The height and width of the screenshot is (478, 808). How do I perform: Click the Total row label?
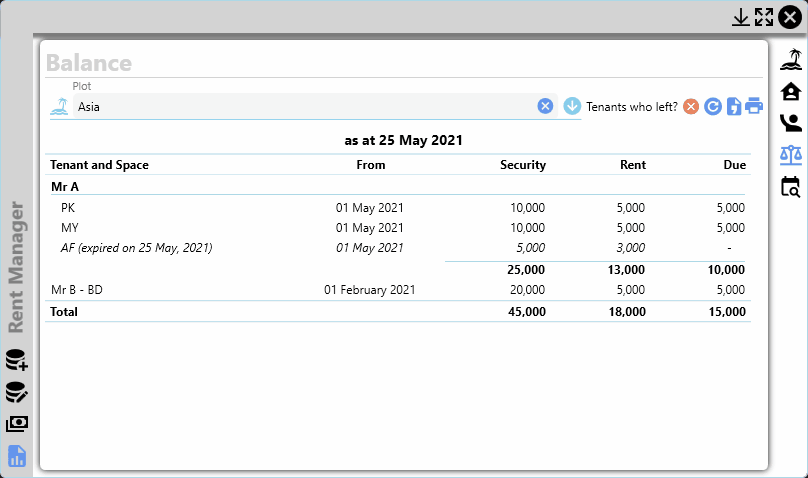[x=64, y=312]
